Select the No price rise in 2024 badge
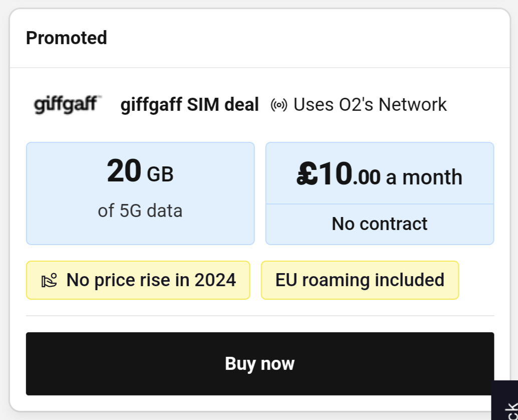 click(x=138, y=280)
